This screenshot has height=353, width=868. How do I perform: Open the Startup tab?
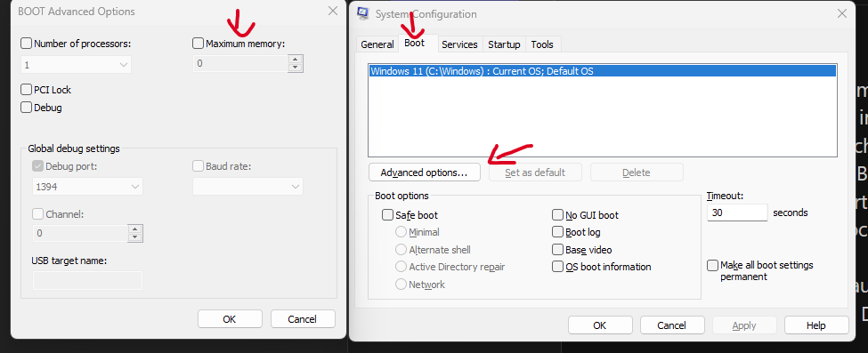click(x=504, y=44)
